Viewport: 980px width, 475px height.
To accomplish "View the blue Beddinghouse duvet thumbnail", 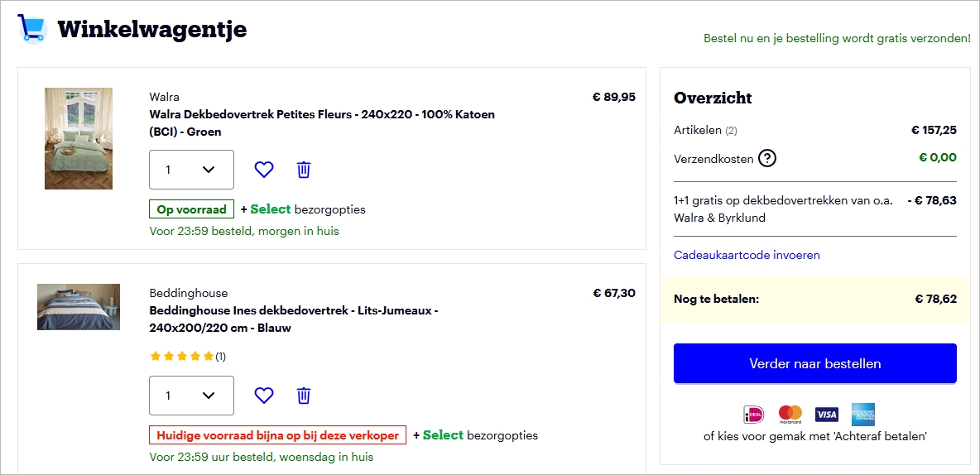I will click(79, 307).
